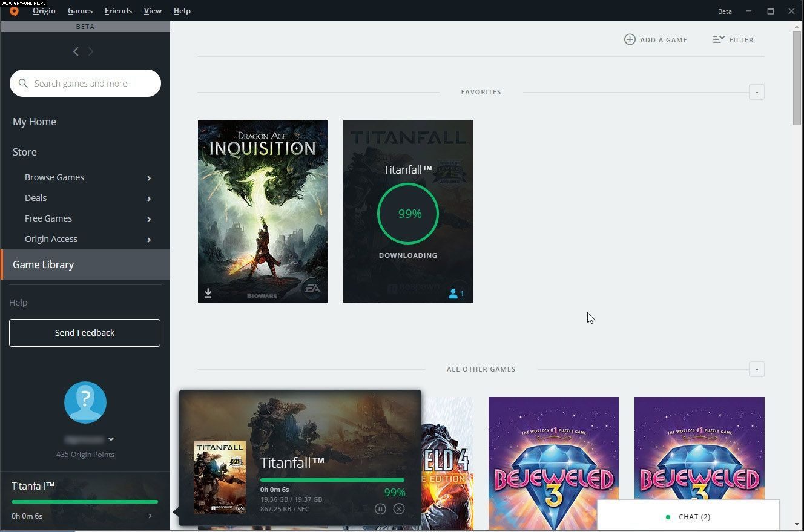Collapse the Favorites section
Viewport: 804px width, 532px height.
(756, 92)
